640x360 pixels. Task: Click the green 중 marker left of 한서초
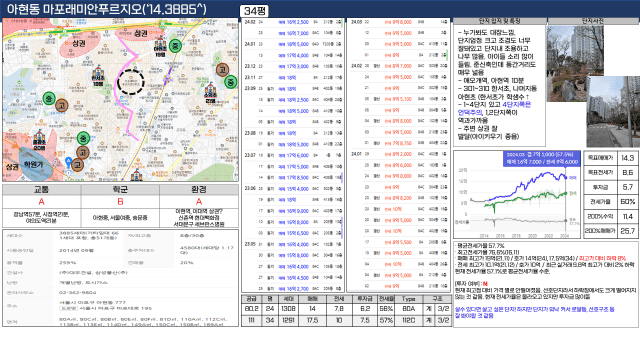click(x=49, y=98)
